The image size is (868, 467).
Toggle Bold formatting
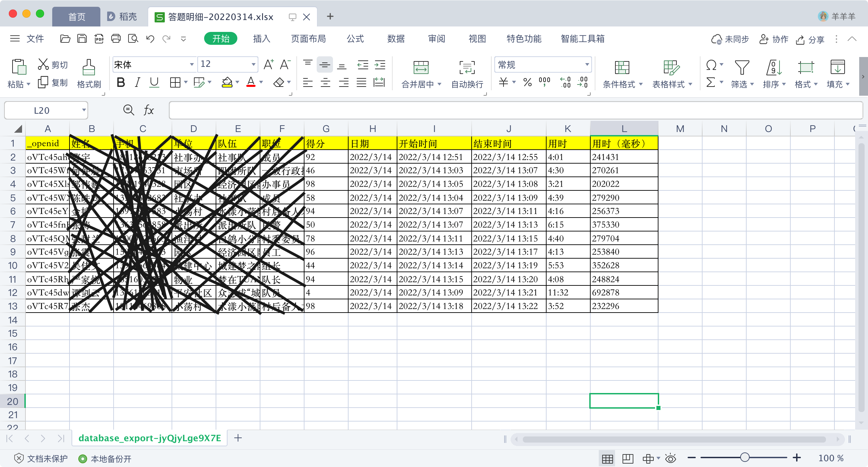121,82
